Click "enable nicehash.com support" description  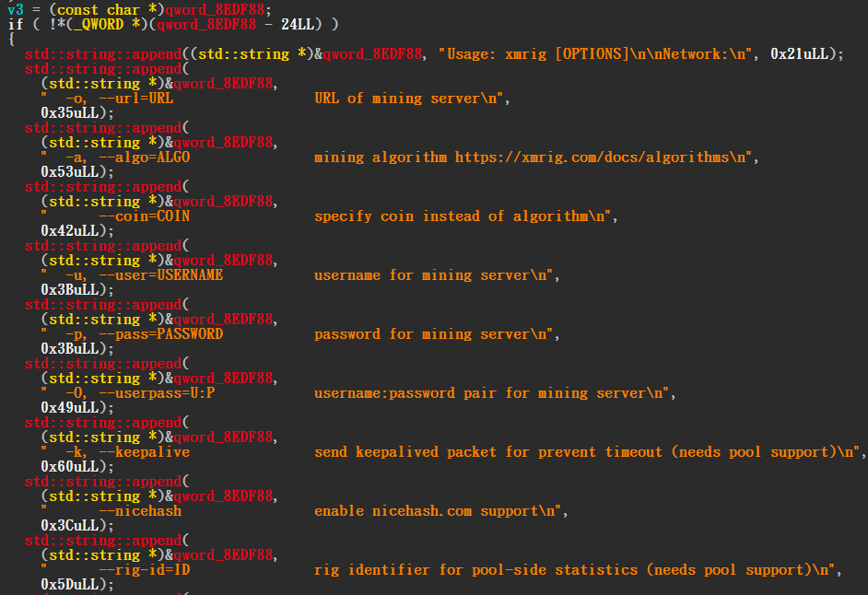point(427,511)
